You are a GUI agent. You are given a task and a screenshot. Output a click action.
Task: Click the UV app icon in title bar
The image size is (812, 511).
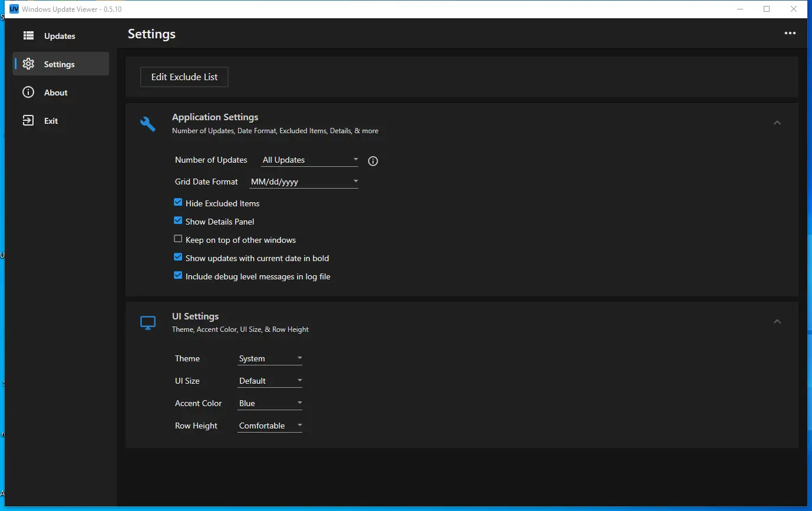(x=14, y=9)
